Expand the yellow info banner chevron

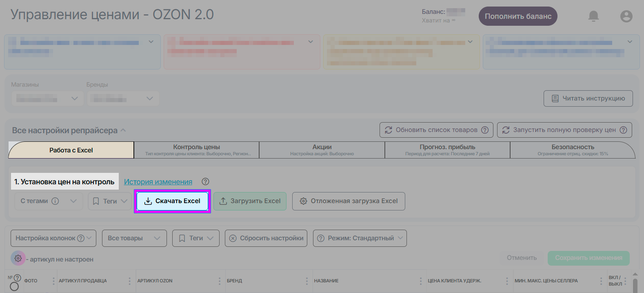[470, 42]
